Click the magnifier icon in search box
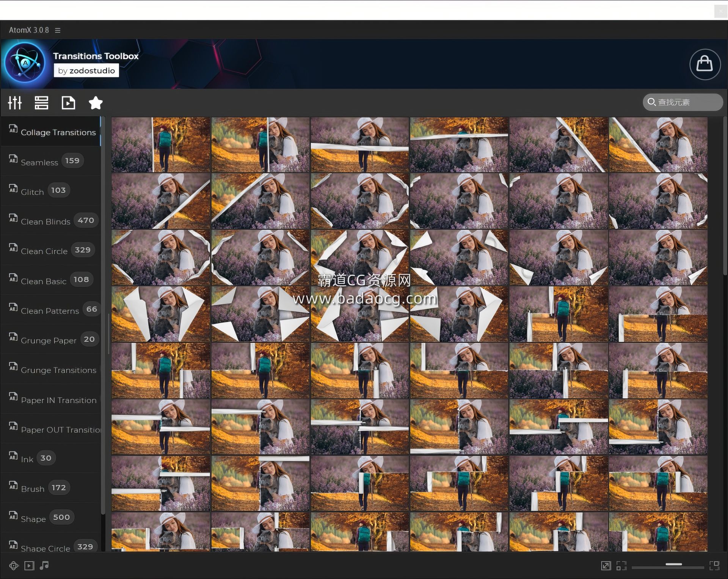728x579 pixels. 651,102
